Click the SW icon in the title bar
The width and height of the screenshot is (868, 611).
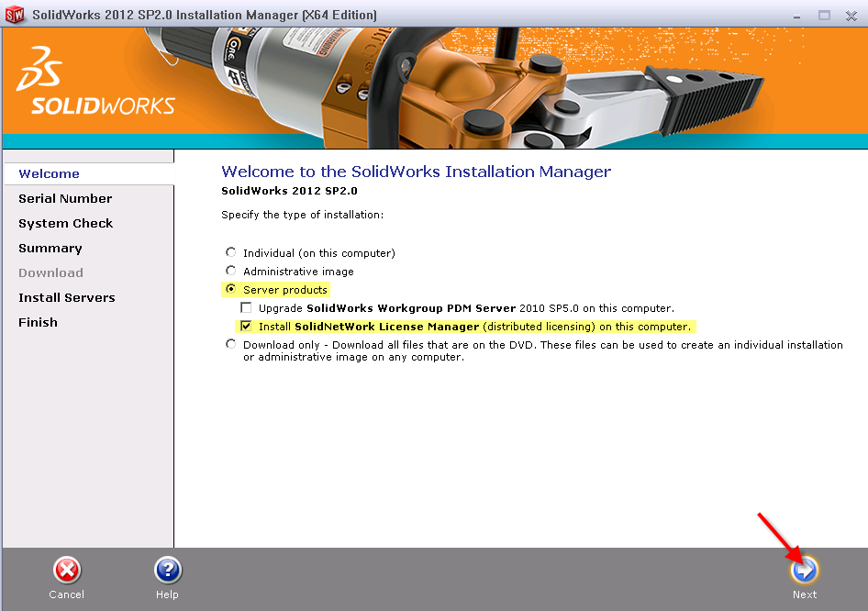point(15,16)
